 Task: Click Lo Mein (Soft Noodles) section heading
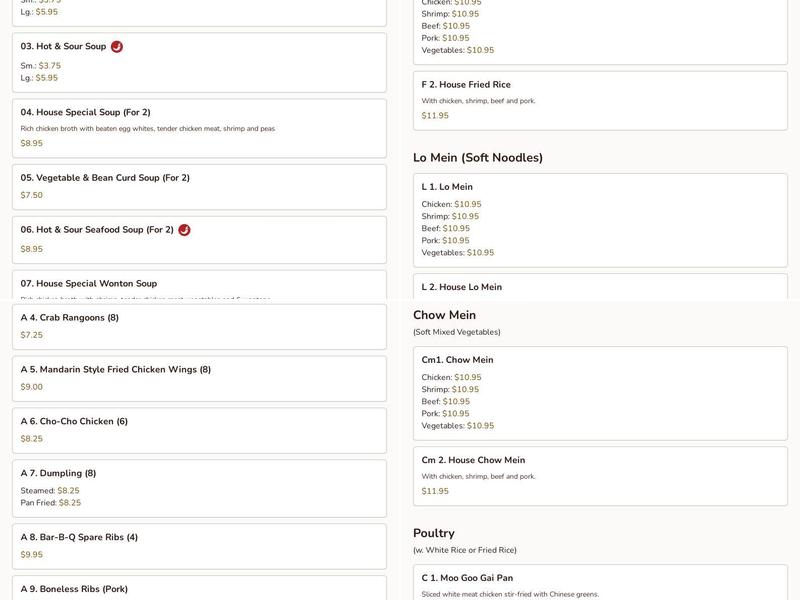478,158
